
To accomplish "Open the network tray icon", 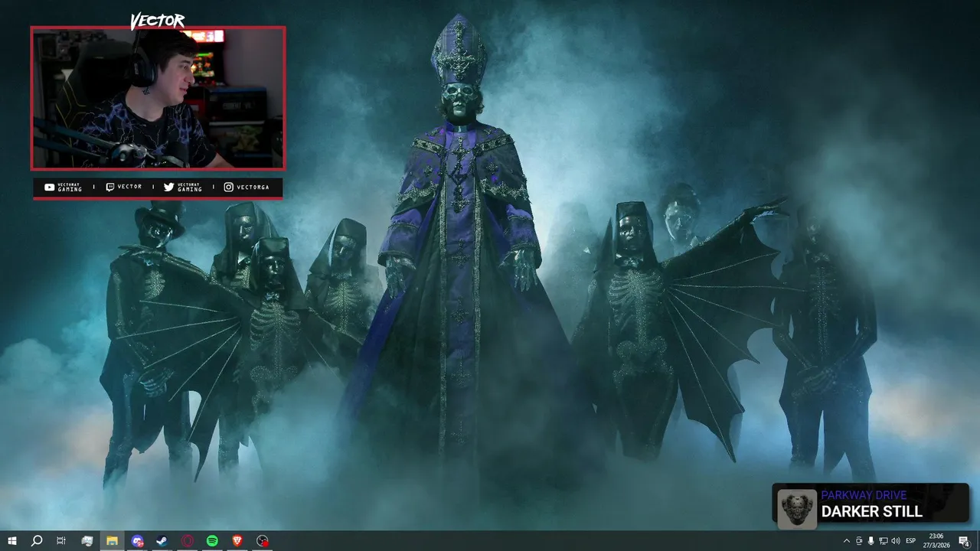I will (883, 541).
